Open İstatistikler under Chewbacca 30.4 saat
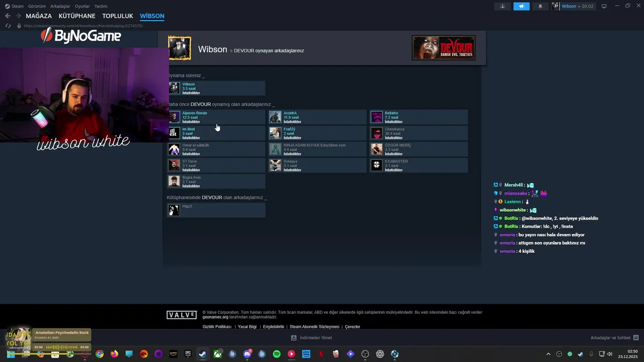The height and width of the screenshot is (362, 644). [393, 138]
